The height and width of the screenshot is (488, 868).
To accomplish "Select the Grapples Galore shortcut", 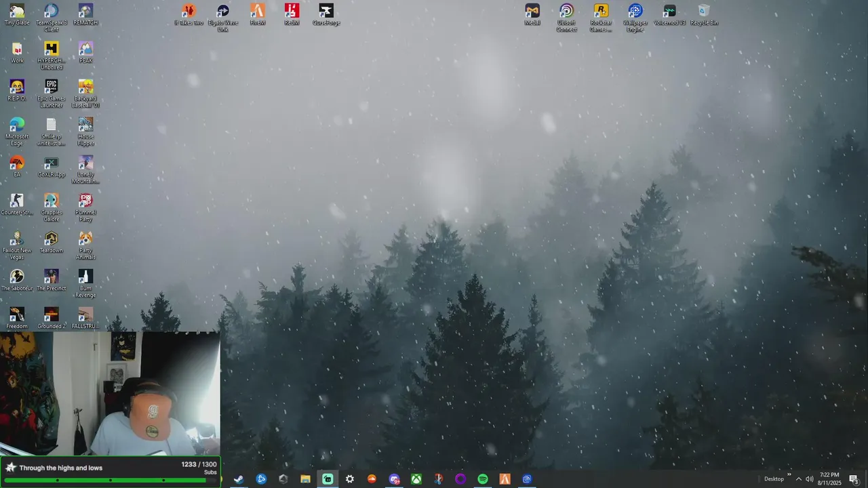I will [x=52, y=207].
